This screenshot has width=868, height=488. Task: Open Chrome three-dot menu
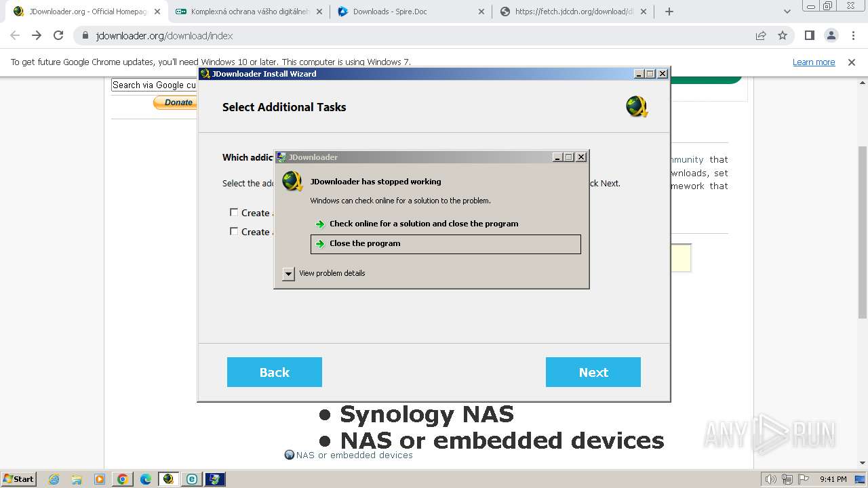(852, 36)
